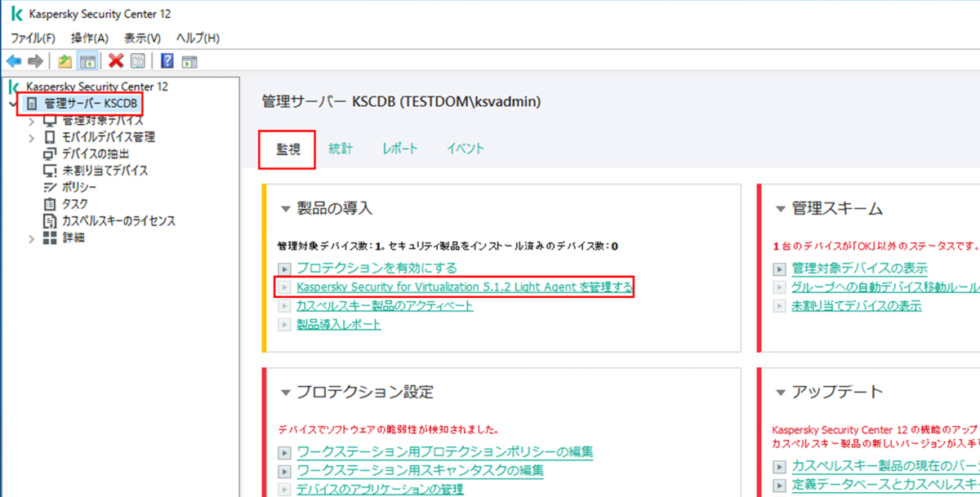Select モバイルデバイス管理 in the tree

point(109,137)
